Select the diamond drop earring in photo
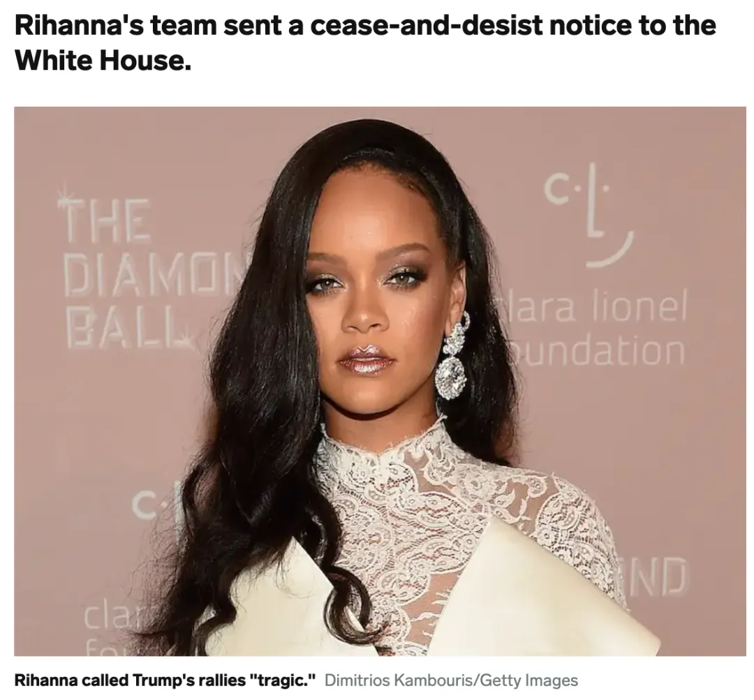The image size is (754, 700). coord(453,356)
